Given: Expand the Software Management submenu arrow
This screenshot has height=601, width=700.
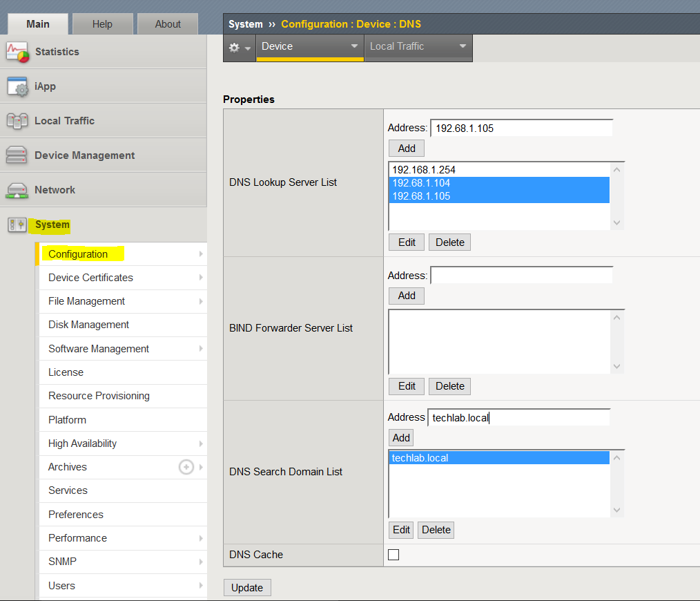Looking at the screenshot, I should [201, 349].
